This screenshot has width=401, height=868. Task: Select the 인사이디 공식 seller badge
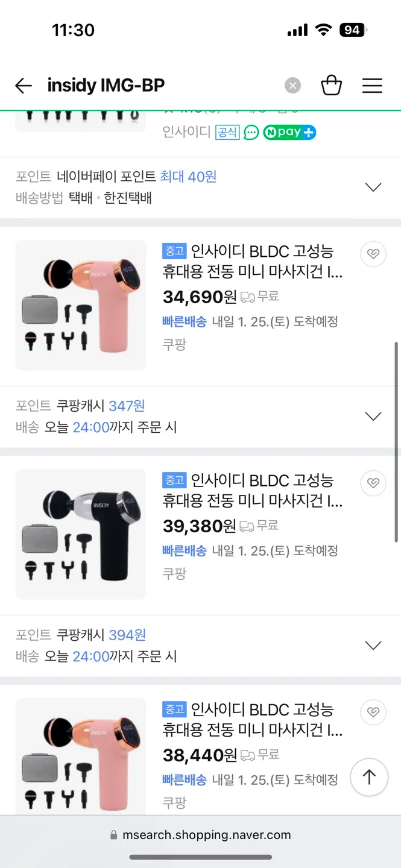click(x=227, y=132)
